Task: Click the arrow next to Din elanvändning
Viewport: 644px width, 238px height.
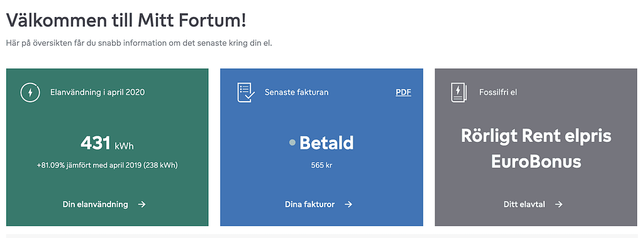Action: [142, 204]
